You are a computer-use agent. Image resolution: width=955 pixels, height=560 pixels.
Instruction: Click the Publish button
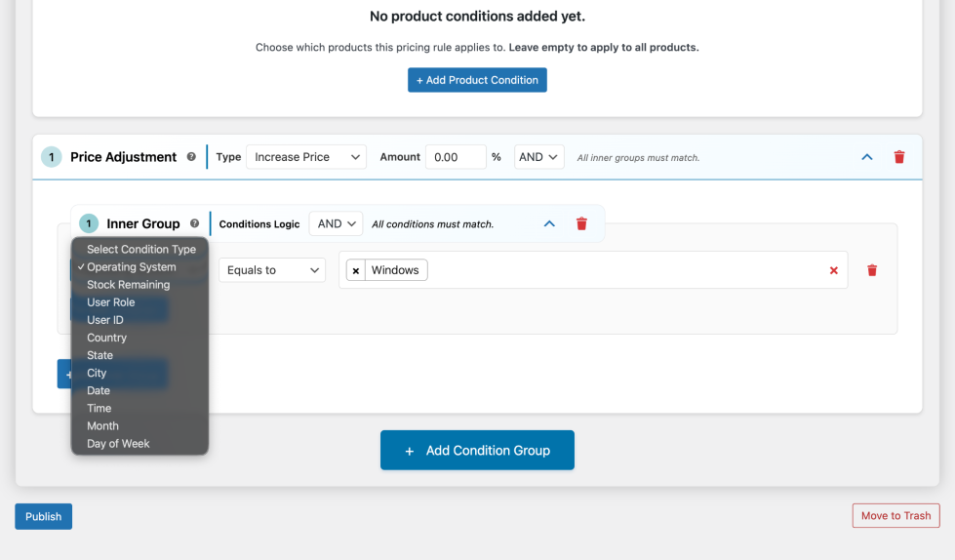[x=43, y=516]
